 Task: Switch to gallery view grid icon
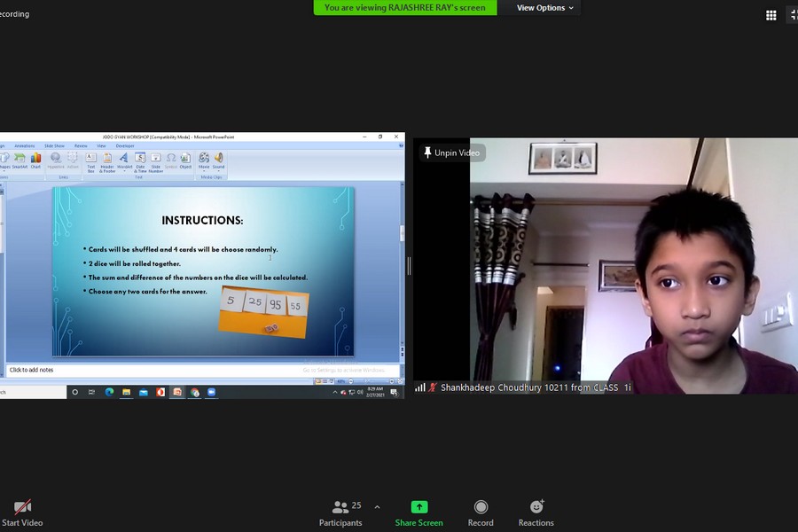[771, 15]
